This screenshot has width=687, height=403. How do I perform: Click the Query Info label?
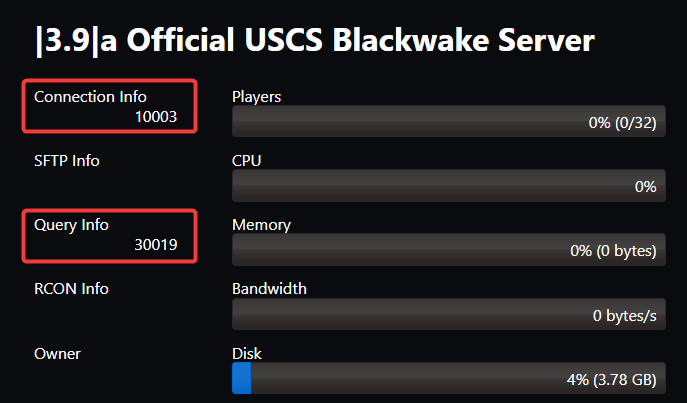71,225
